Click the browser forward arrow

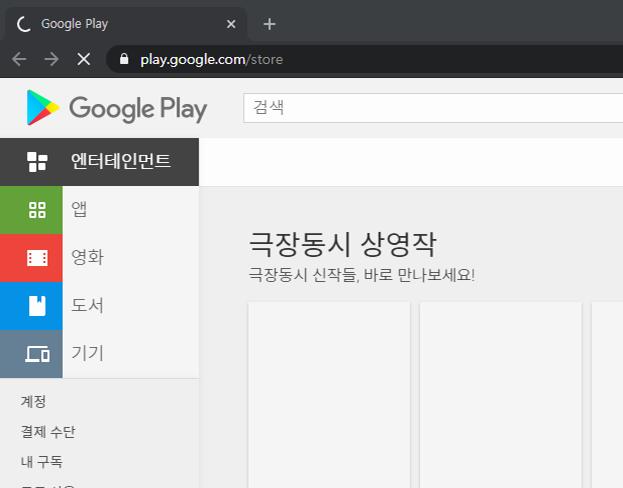pyautogui.click(x=51, y=60)
